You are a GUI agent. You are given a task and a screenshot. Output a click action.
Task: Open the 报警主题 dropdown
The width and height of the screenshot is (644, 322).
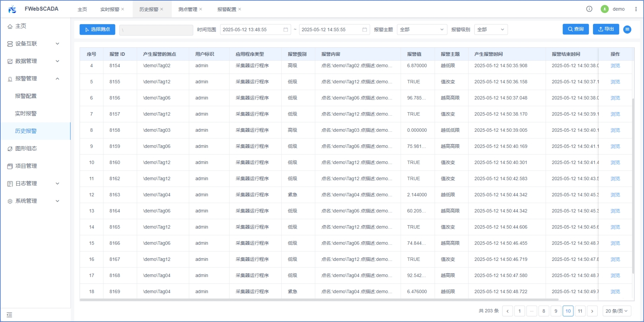click(x=422, y=30)
